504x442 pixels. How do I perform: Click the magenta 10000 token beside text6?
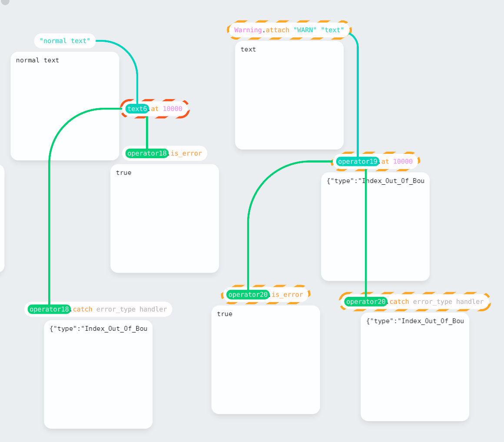click(173, 109)
